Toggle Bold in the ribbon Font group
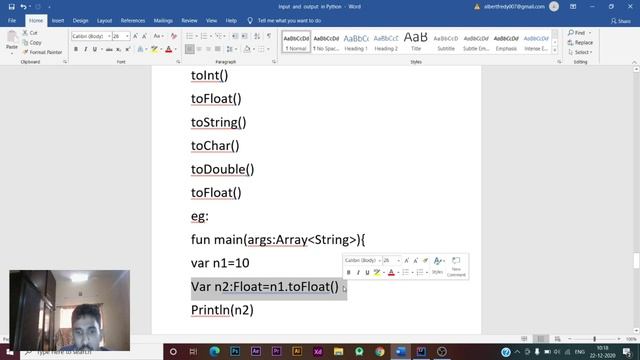The width and height of the screenshot is (640, 360). point(76,49)
